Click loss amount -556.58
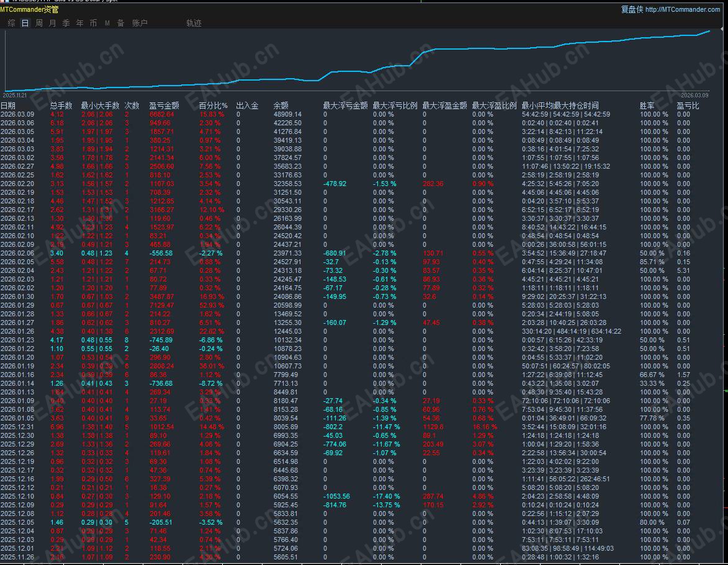The image size is (728, 565). pos(161,253)
